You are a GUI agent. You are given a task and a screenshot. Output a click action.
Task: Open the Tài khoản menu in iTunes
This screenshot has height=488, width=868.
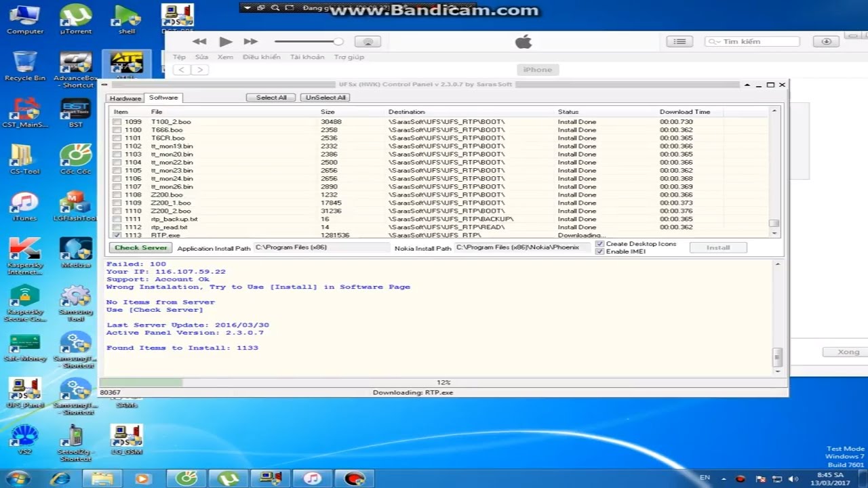[307, 57]
